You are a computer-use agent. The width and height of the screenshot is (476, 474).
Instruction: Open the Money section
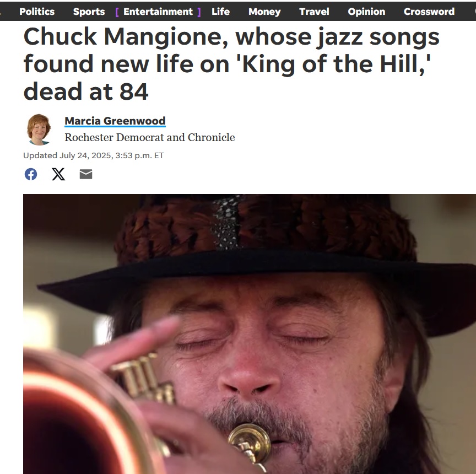click(x=264, y=12)
